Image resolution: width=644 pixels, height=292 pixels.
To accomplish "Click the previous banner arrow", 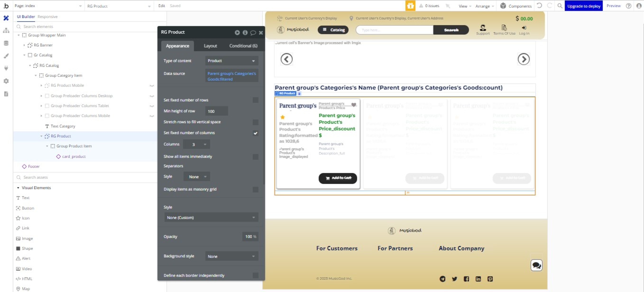I will (x=286, y=59).
